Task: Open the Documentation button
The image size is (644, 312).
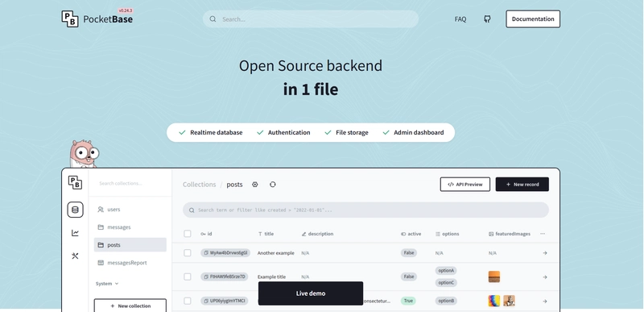Action: click(533, 19)
